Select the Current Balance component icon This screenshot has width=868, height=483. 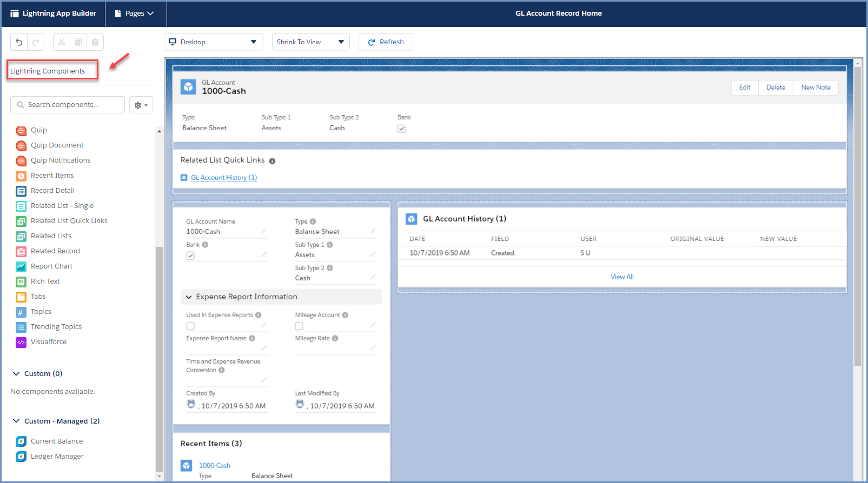tap(21, 441)
